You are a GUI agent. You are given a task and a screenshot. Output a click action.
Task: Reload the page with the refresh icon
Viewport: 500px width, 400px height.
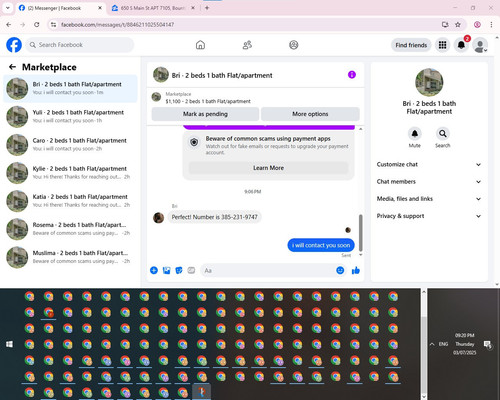pos(37,24)
